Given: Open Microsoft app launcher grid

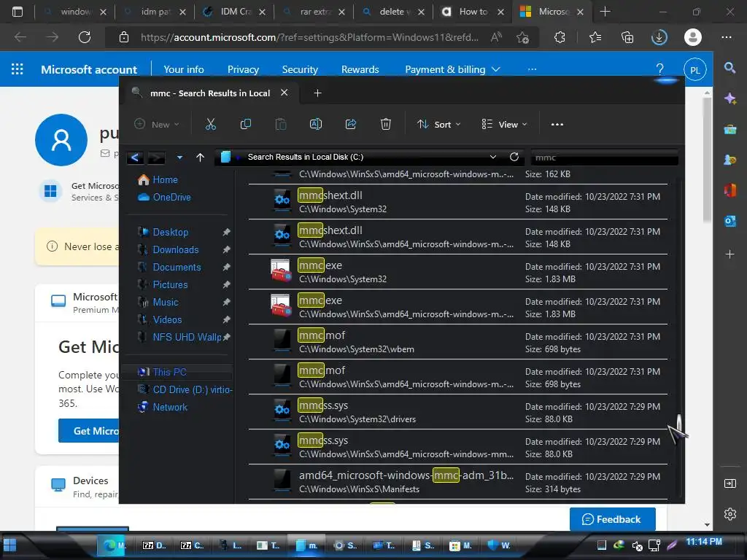Looking at the screenshot, I should point(18,69).
